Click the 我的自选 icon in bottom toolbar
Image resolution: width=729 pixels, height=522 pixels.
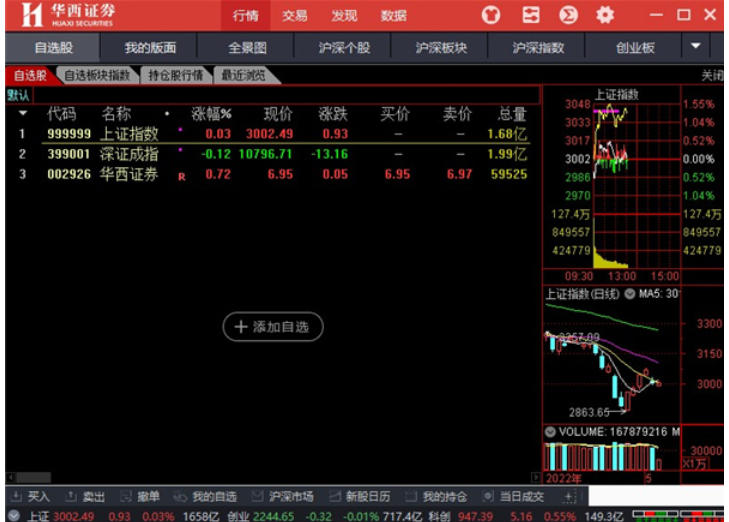(x=180, y=497)
